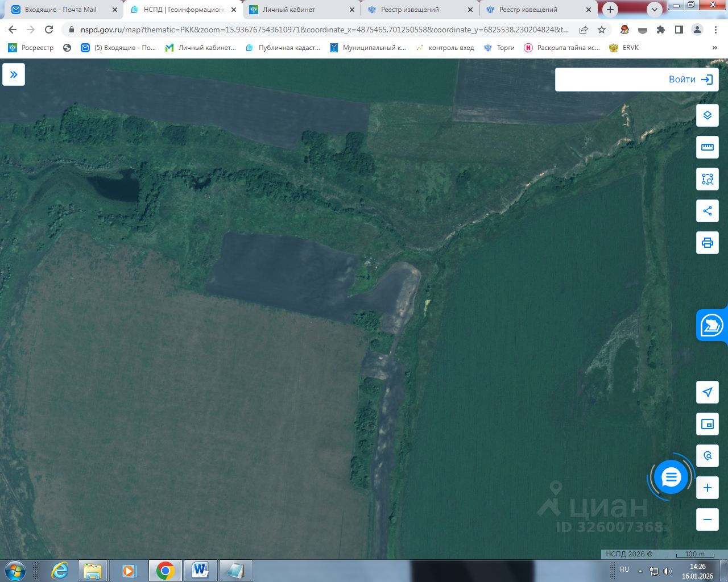Open the Раскрыта тайна ис... bookmark

(x=562, y=48)
